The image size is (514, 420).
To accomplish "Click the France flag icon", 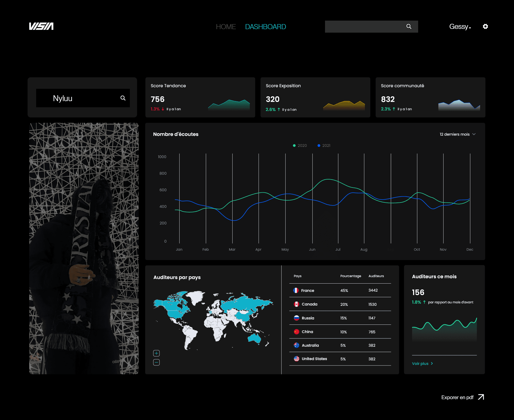I will click(x=296, y=290).
